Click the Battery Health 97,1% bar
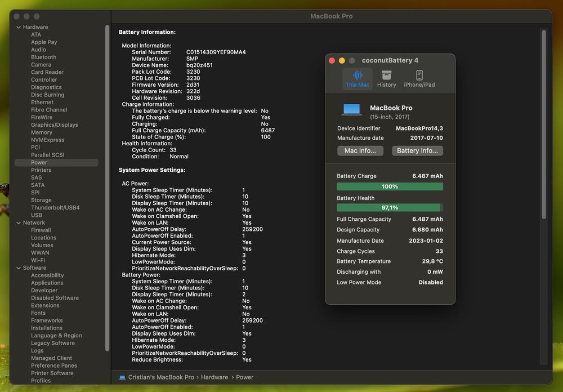This screenshot has height=392, width=563. click(390, 208)
